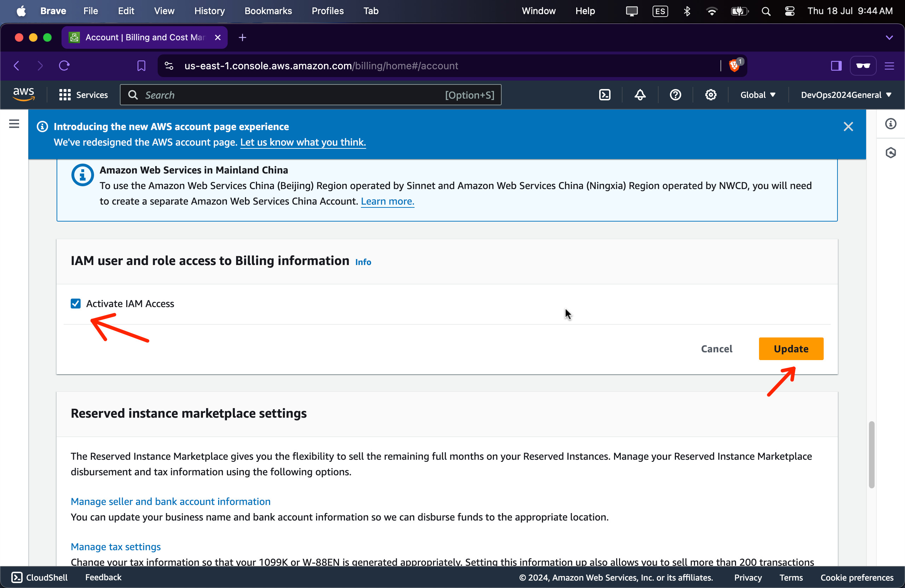Screen dimensions: 905x588
Task: Toggle the browser sidebar panel icon
Action: coord(836,66)
